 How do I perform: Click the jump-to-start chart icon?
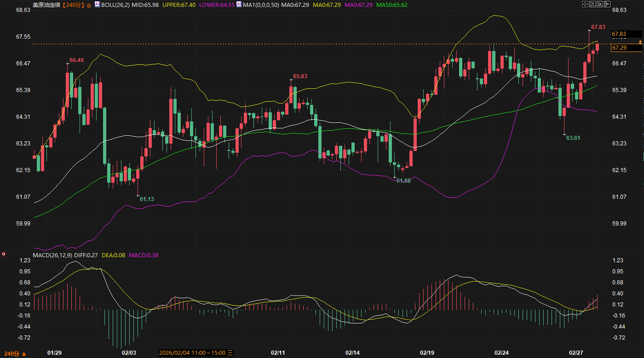(x=592, y=4)
